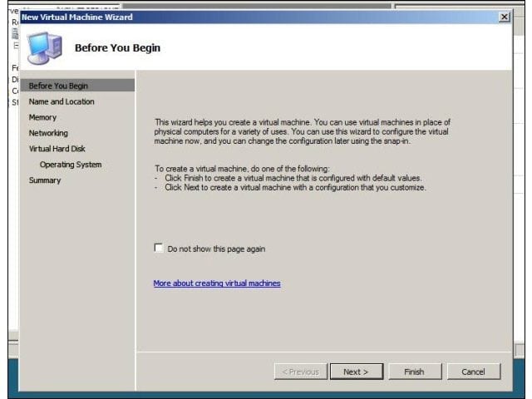Select Before You Begin wizard step

point(77,86)
